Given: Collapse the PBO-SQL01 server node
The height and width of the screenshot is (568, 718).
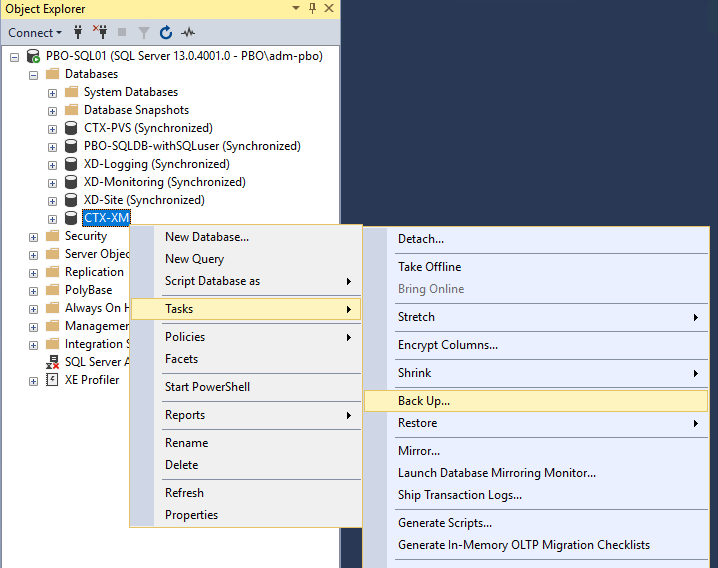Looking at the screenshot, I should tap(15, 57).
